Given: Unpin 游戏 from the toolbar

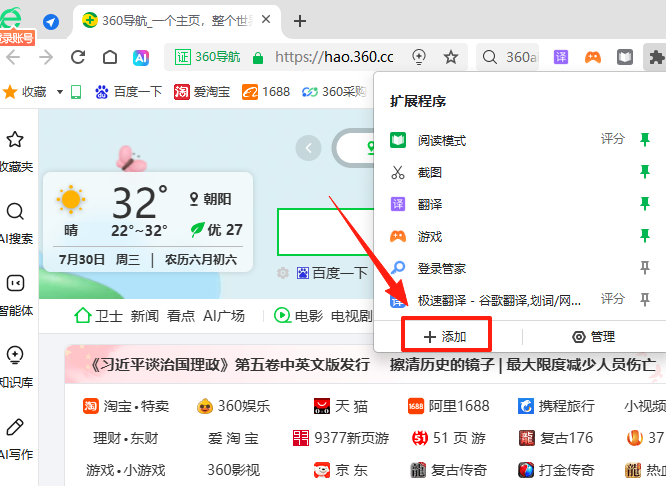Looking at the screenshot, I should click(645, 235).
